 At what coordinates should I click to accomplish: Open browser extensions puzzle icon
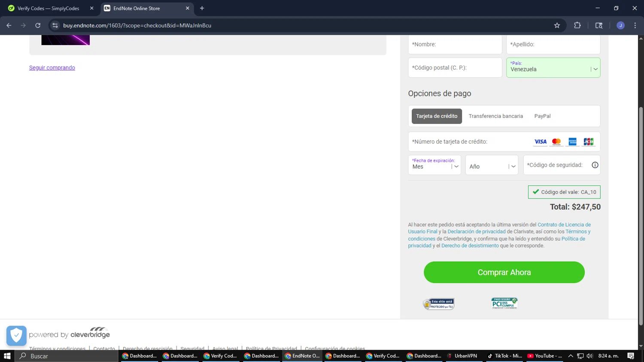(577, 25)
